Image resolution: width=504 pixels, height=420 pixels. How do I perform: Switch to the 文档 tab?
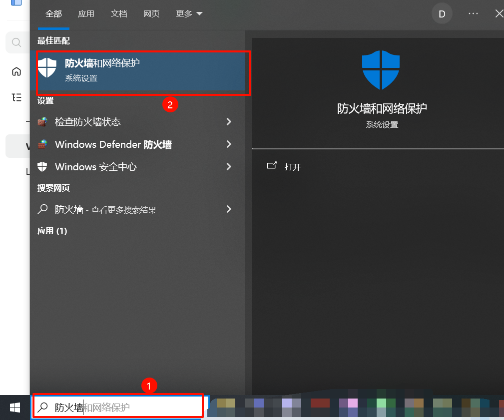[x=118, y=14]
